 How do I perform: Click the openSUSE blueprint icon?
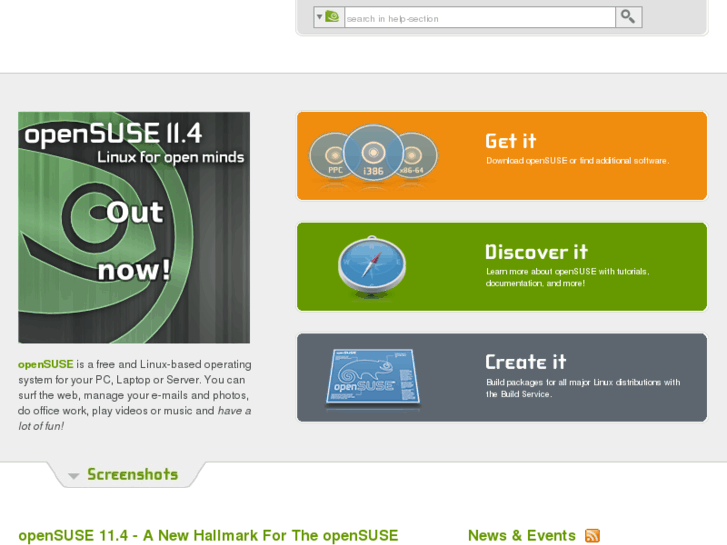[373, 377]
